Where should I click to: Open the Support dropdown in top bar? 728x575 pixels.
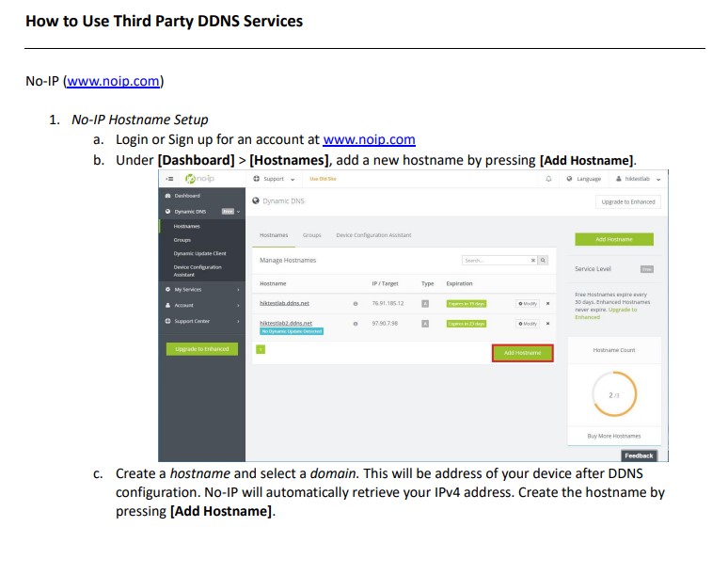[x=274, y=179]
